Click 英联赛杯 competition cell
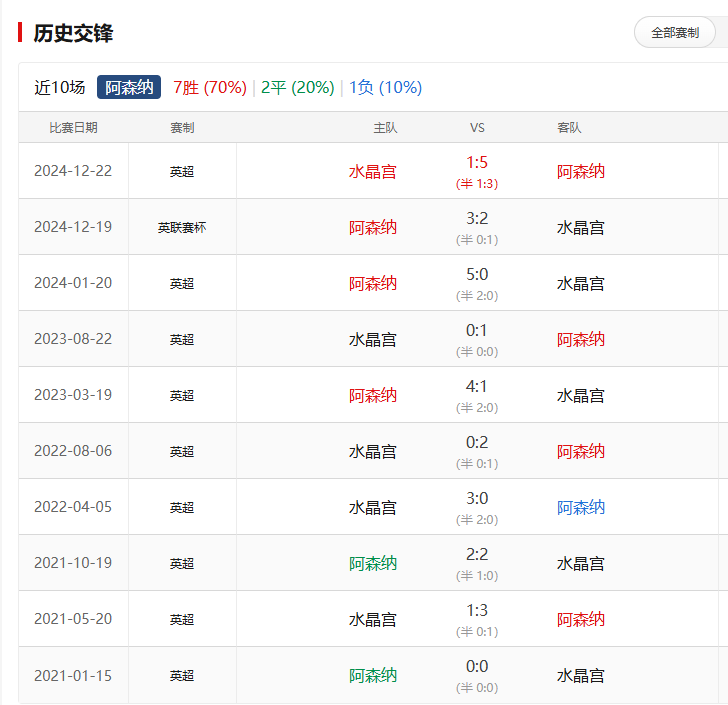 [182, 228]
